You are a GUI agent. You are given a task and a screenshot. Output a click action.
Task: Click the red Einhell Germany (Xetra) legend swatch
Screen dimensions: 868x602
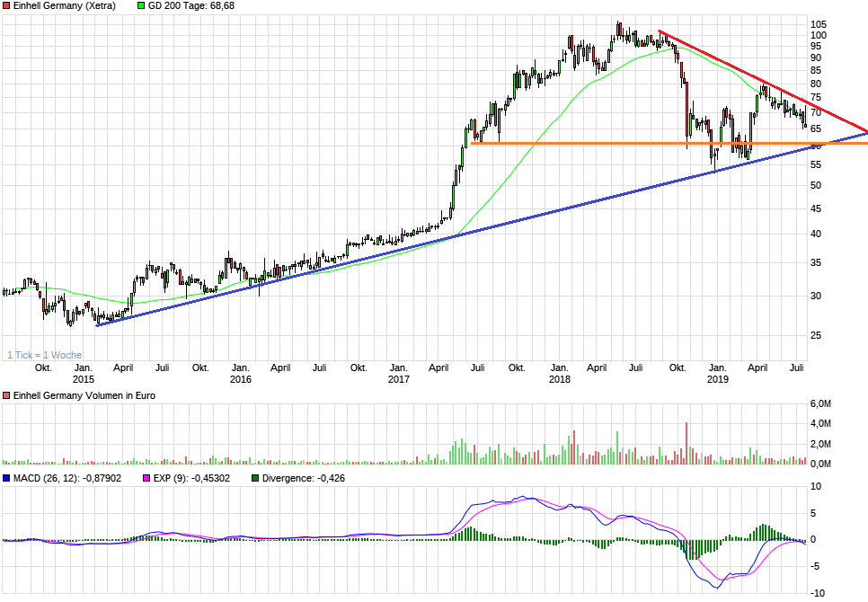click(6, 5)
